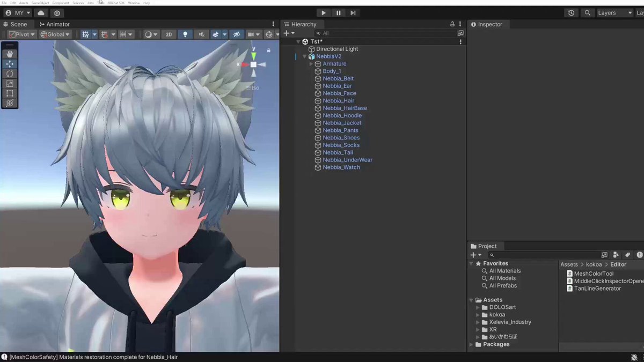The image size is (644, 362).
Task: Open the shading draw mode dropdown
Action: [x=151, y=34]
